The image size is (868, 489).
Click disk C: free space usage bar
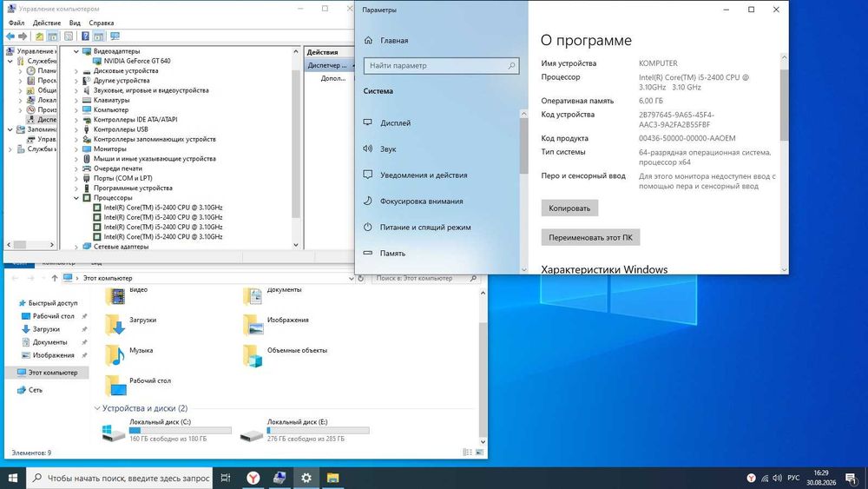(x=181, y=430)
